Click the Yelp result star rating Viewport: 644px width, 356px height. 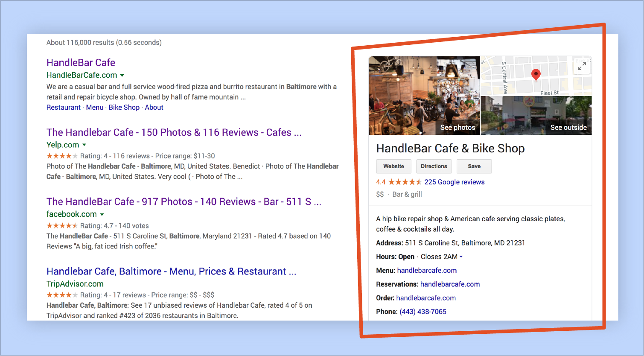click(62, 156)
